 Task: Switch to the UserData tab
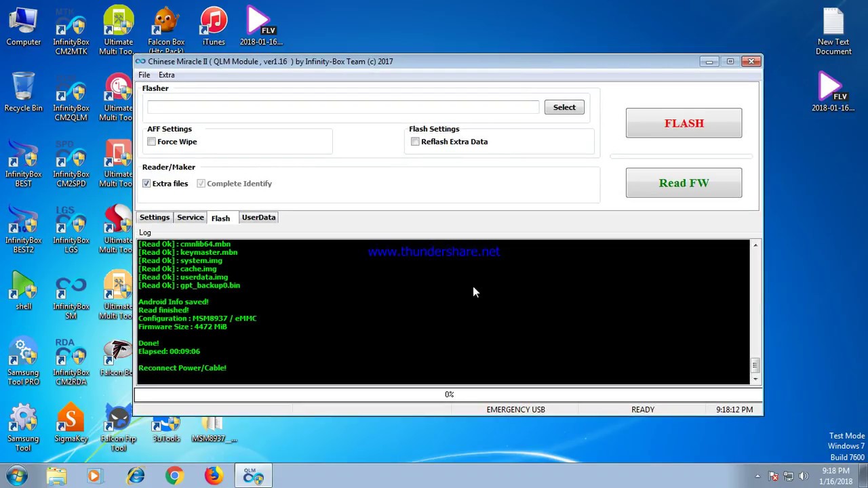pyautogui.click(x=258, y=218)
